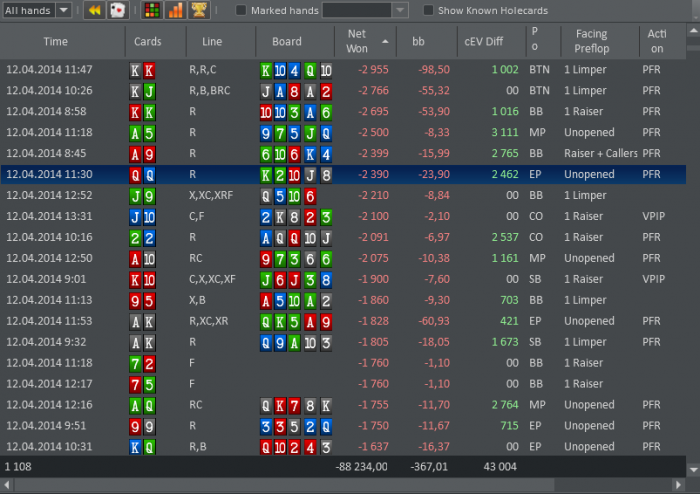Click the gold trophy icon
Viewport: 700px width, 494px height.
(199, 10)
